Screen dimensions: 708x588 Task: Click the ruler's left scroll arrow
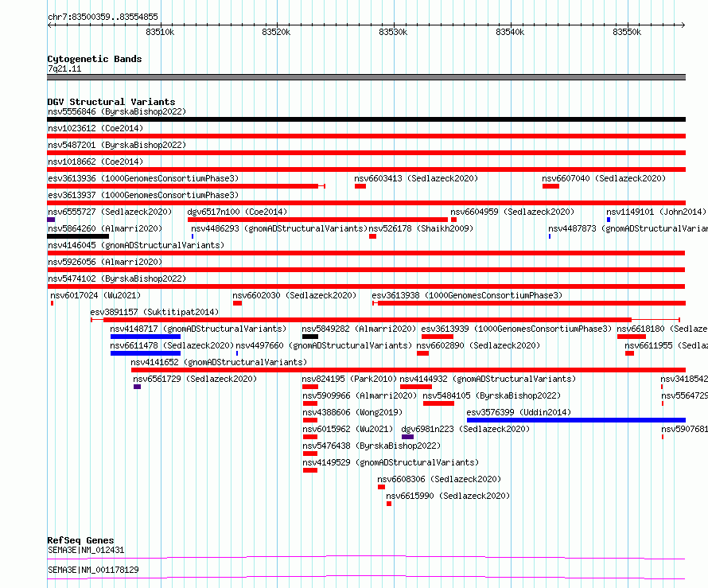click(49, 25)
